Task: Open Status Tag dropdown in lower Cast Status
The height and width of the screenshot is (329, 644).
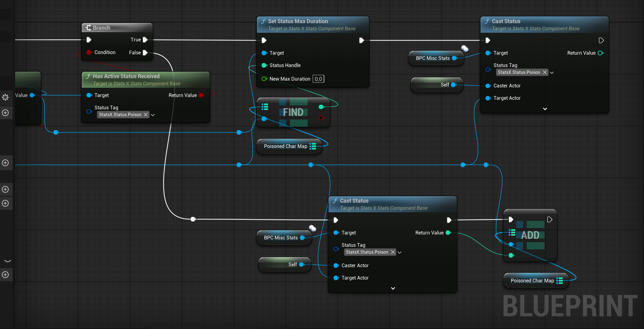Action: click(400, 252)
